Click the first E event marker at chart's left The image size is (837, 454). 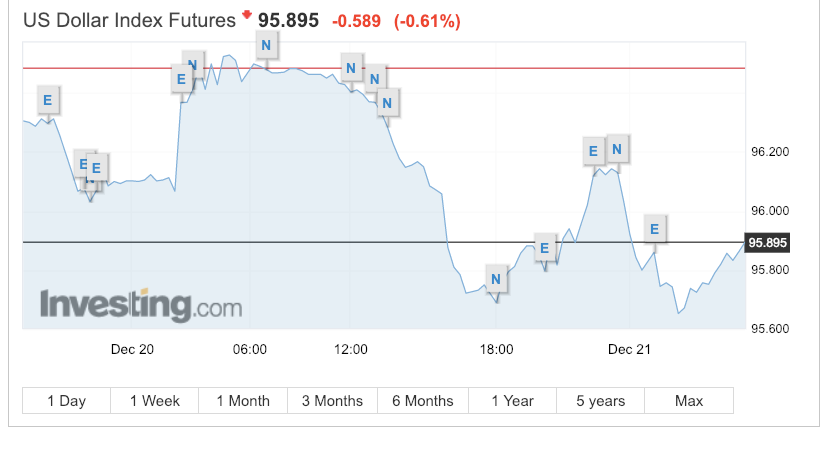48,100
